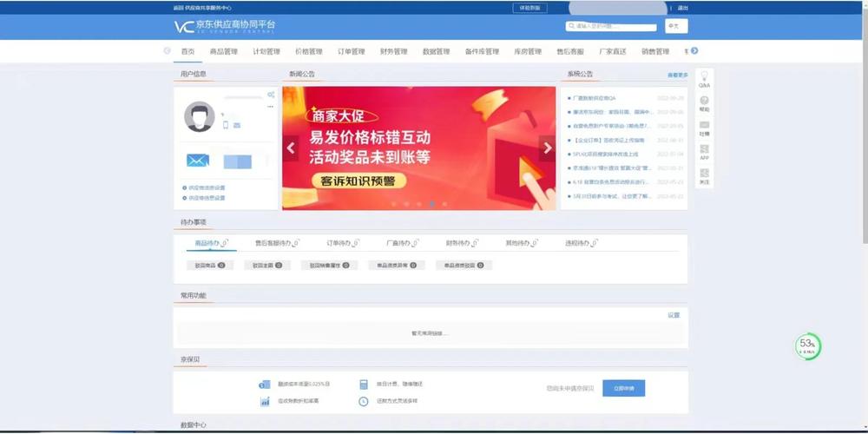The image size is (868, 434).
Task: Select the fourth banner carousel dot
Action: (x=431, y=204)
